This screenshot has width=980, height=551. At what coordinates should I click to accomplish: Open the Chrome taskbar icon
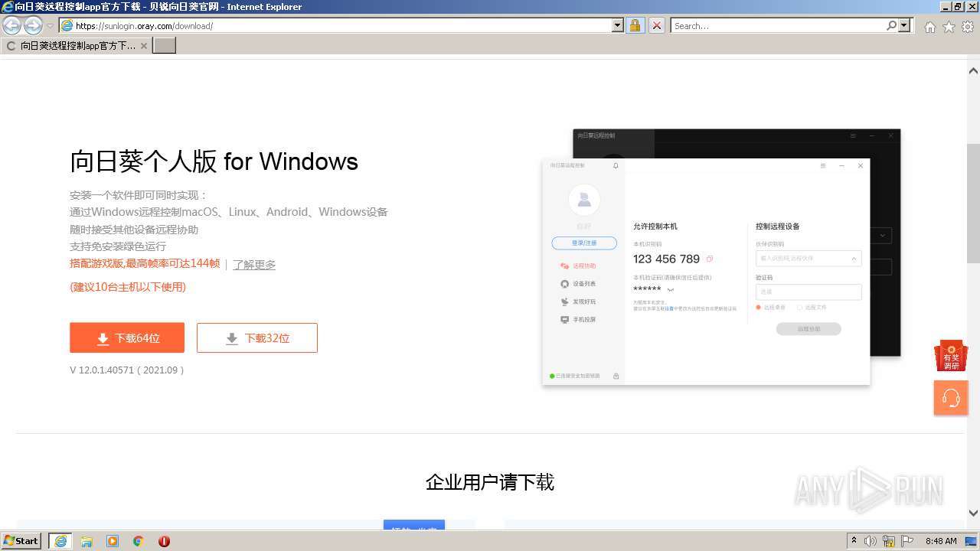tap(139, 541)
